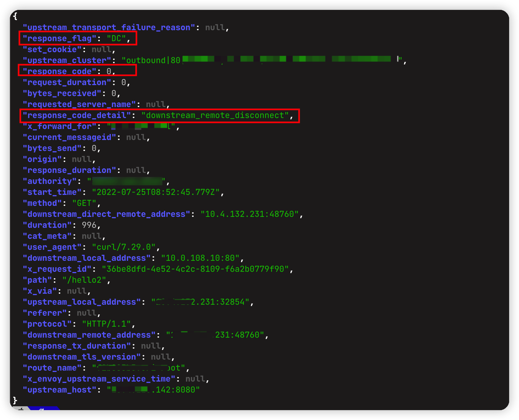Click the "bytes_received" key
Image resolution: width=519 pixels, height=420 pixels.
[62, 93]
